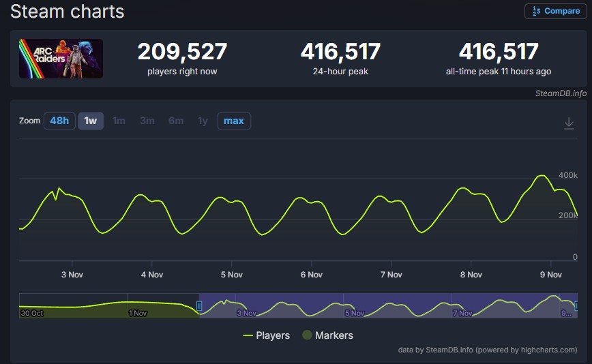Grab the left navigator range handle

pos(199,305)
